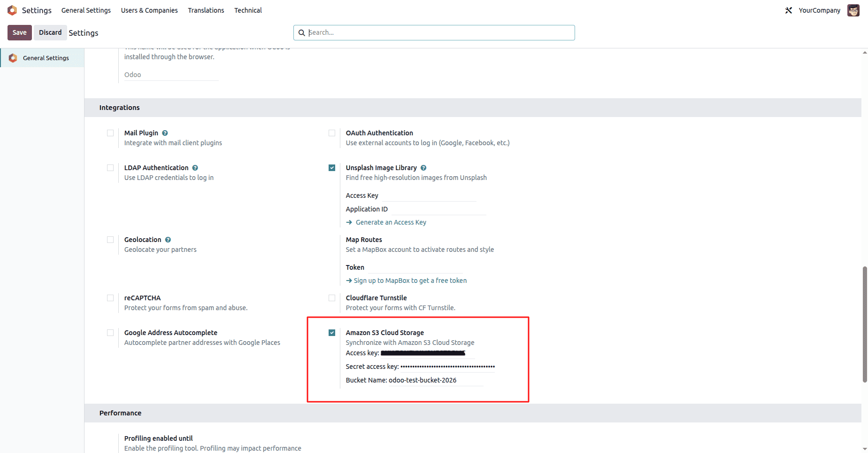Viewport: 868px width, 453px height.
Task: Enable Google Address Autocomplete checkbox
Action: (110, 333)
